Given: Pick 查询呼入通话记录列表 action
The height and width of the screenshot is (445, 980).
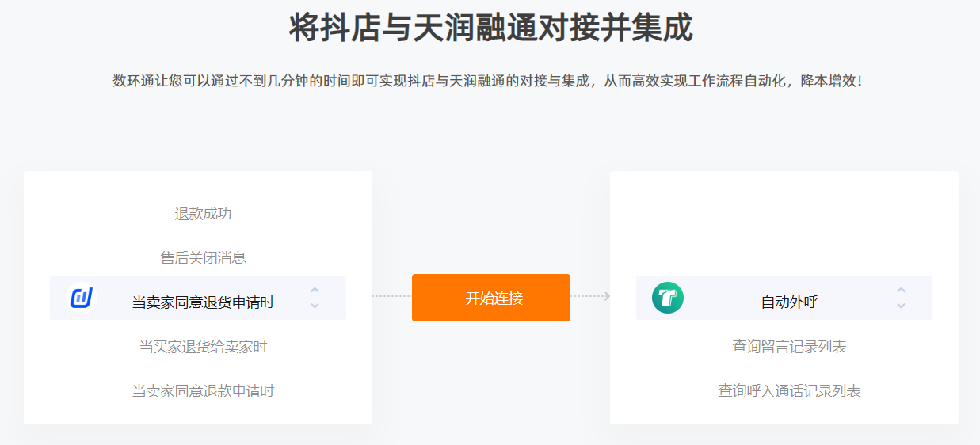Looking at the screenshot, I should click(x=789, y=391).
